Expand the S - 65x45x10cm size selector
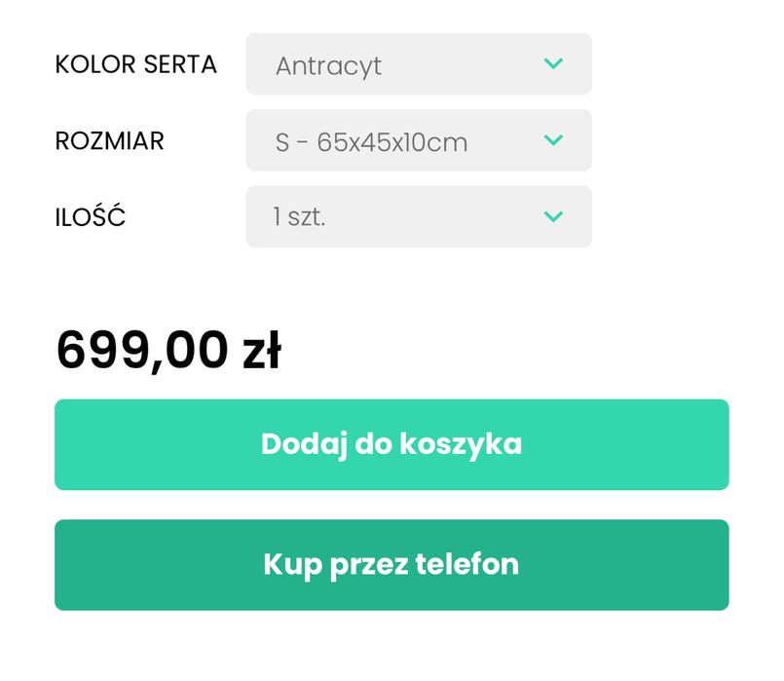 point(418,140)
